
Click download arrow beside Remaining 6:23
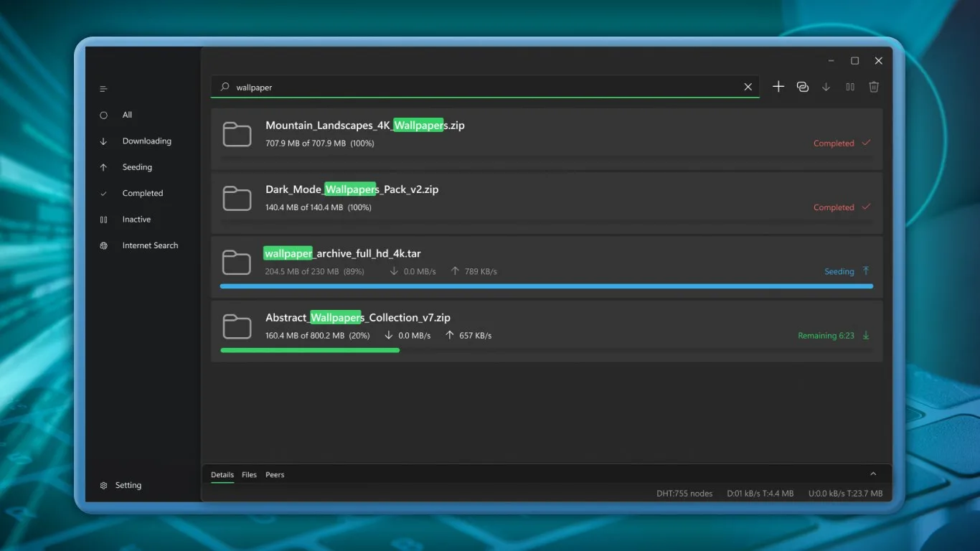866,335
